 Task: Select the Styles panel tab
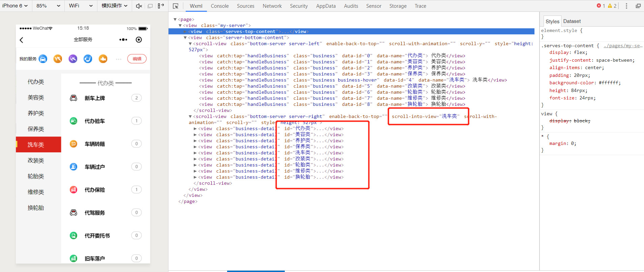coord(552,21)
